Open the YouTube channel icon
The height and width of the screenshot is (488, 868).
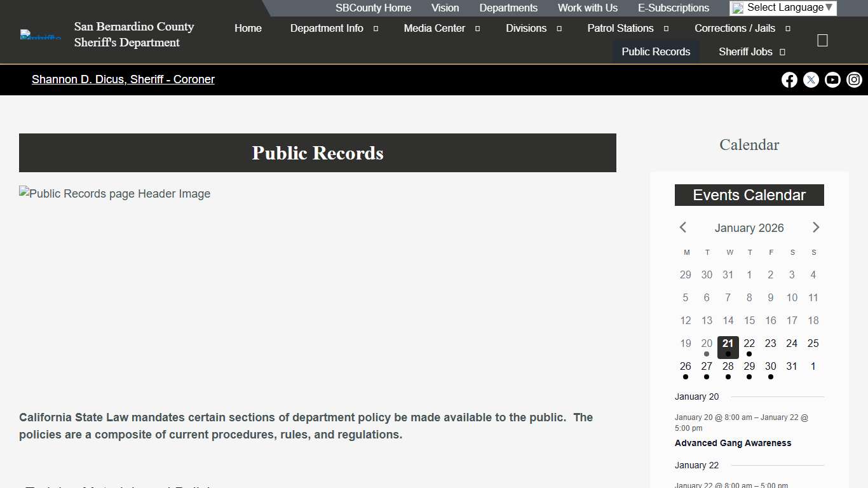[x=832, y=79]
